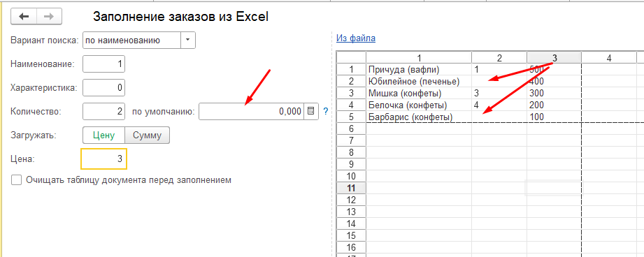Viewport: 644px width, 257px height.
Task: Click quantity cell in Белочка row
Action: [499, 105]
